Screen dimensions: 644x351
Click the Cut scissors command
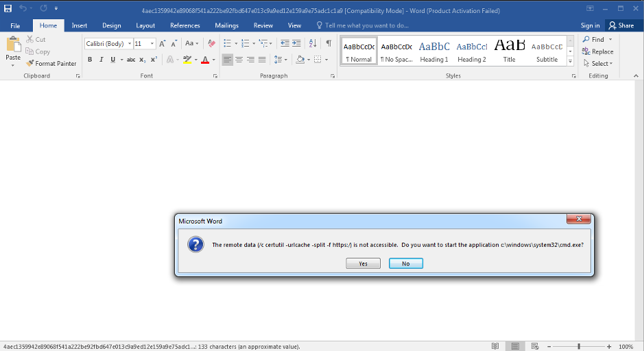[x=36, y=39]
